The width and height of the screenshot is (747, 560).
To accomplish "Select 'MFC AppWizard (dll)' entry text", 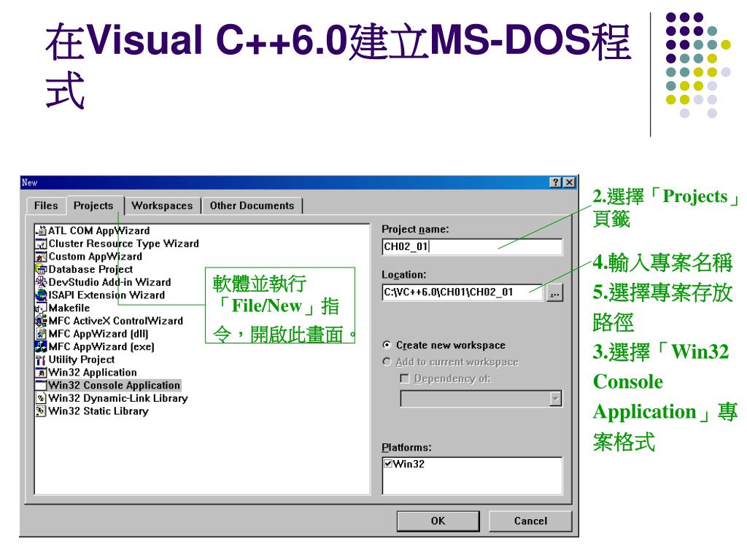I will tap(98, 334).
